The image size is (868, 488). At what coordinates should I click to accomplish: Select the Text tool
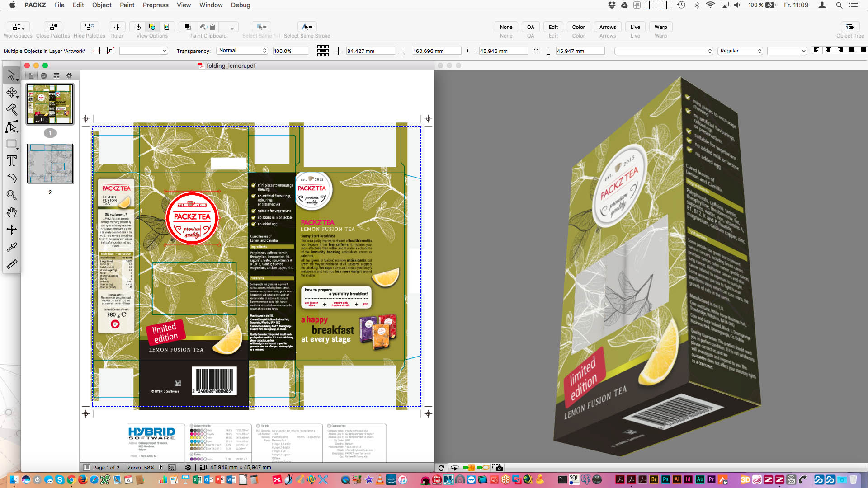pos(11,161)
